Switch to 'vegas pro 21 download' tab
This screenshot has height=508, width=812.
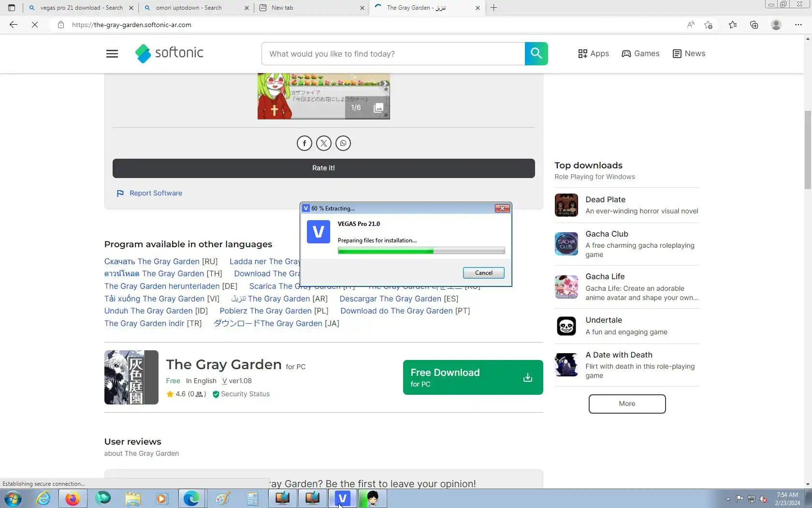[x=80, y=8]
